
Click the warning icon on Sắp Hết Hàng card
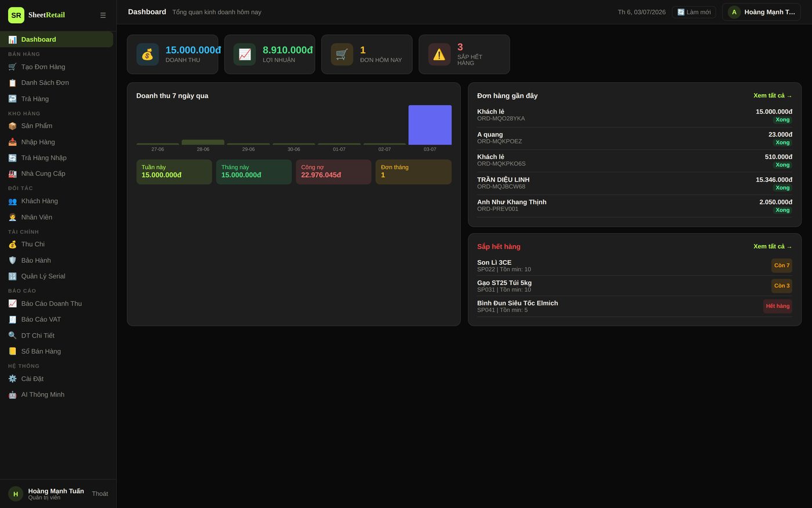[x=439, y=54]
